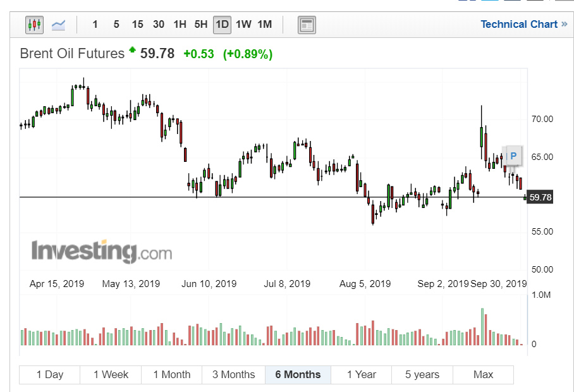Choose the 30 minute interval
The image size is (574, 392).
tap(159, 25)
